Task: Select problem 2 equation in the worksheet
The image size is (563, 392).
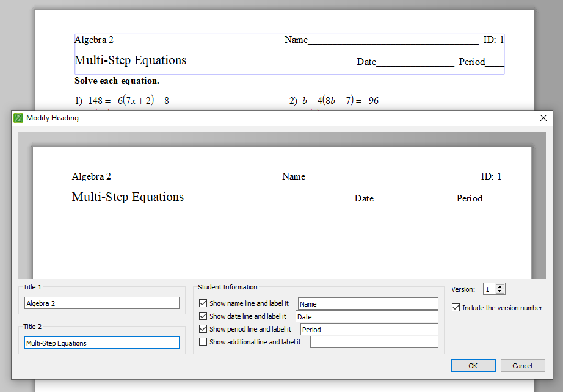Action: [340, 101]
